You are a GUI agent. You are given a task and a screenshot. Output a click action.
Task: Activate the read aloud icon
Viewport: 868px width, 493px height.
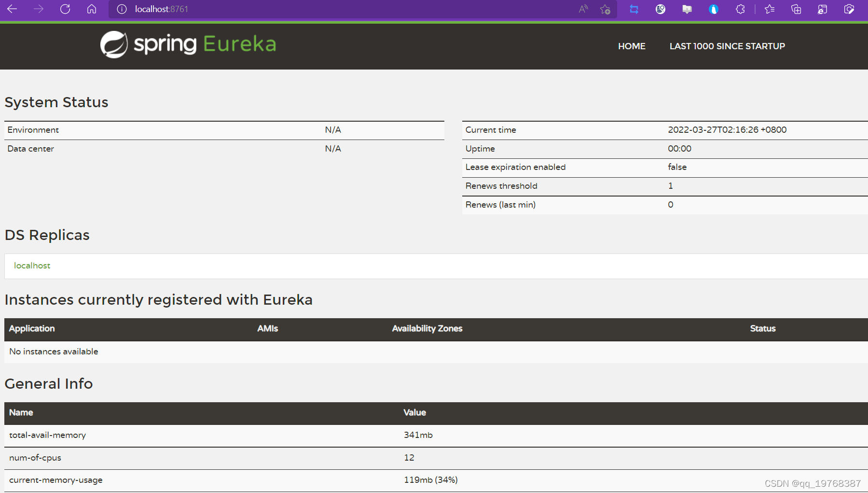[x=583, y=9]
